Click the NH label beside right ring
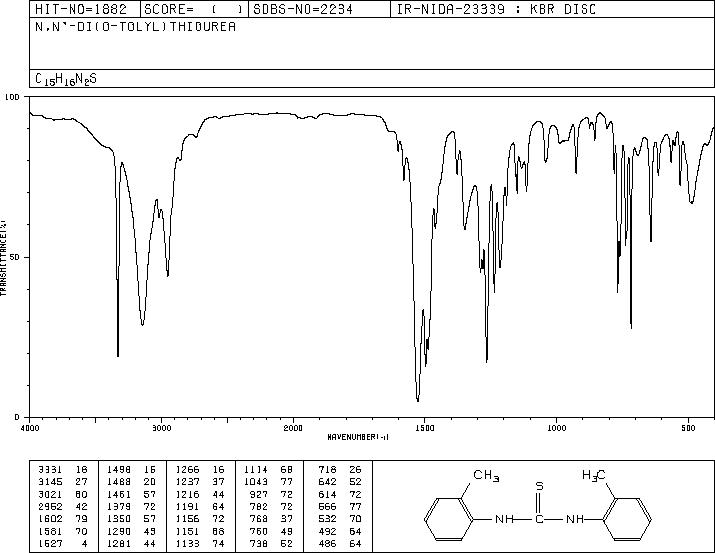Image resolution: width=715 pixels, height=553 pixels. tap(575, 519)
